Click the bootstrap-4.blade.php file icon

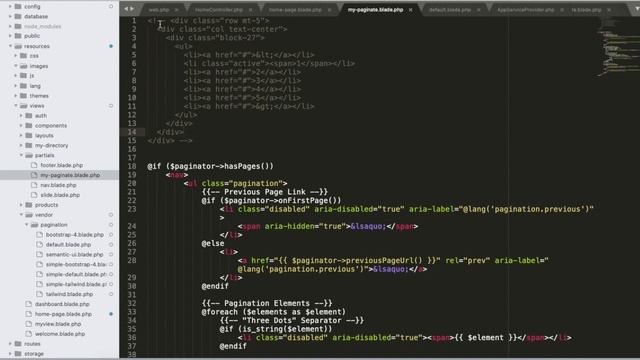pos(40,235)
